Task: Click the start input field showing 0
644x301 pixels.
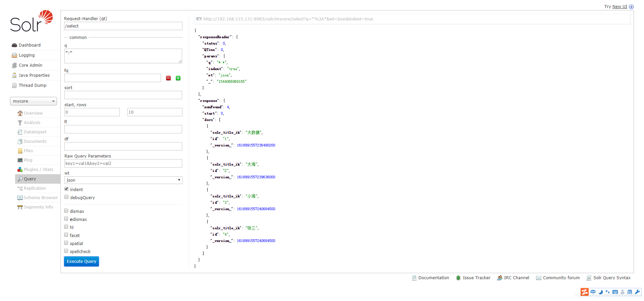Action: [x=92, y=112]
